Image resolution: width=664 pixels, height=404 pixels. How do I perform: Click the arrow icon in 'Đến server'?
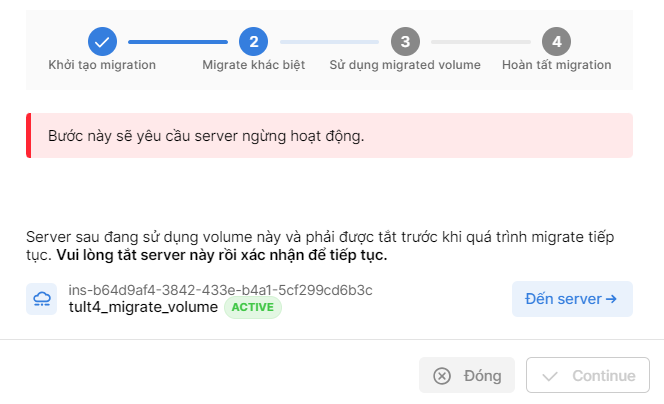[x=611, y=299]
